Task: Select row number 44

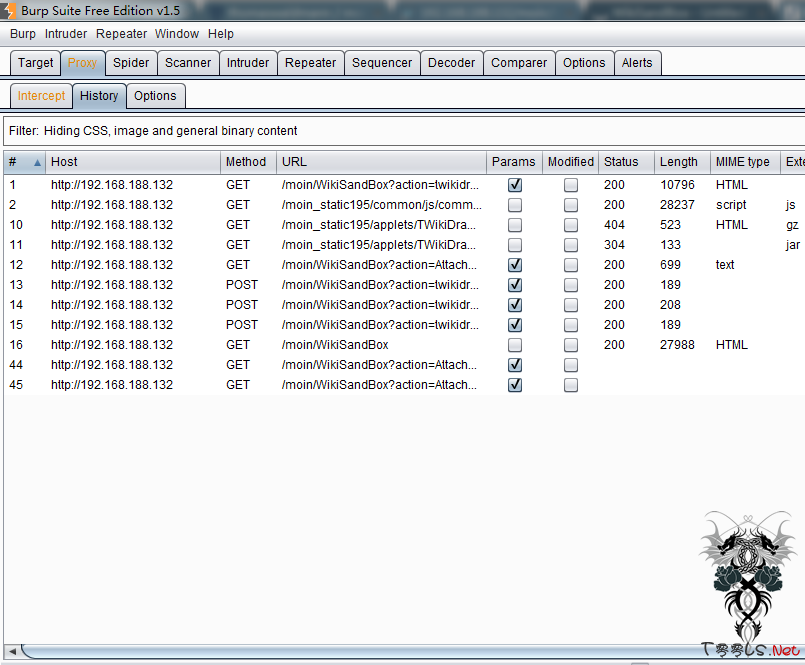Action: 16,365
